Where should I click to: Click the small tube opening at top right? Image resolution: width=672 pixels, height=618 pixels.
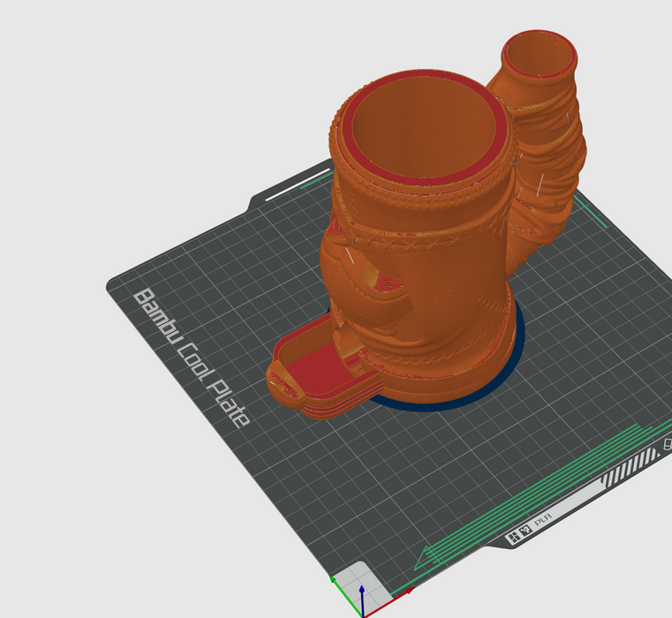(540, 57)
